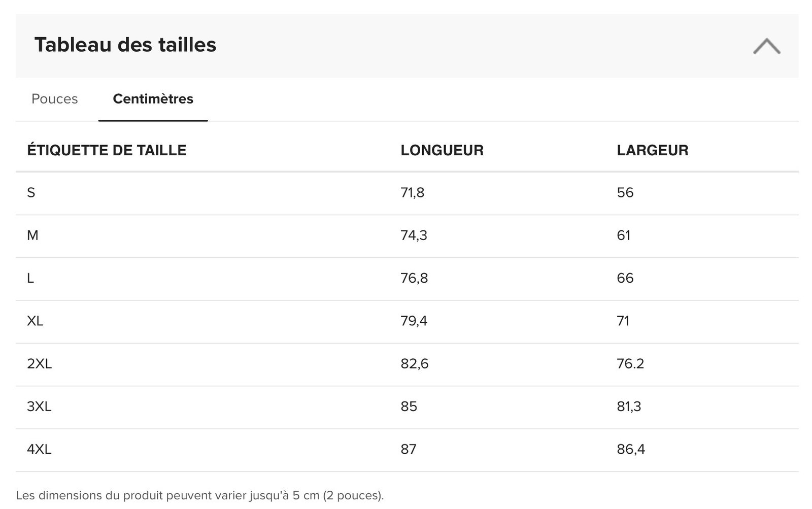812x509 pixels.
Task: Select the 4XL size row label
Action: (39, 449)
